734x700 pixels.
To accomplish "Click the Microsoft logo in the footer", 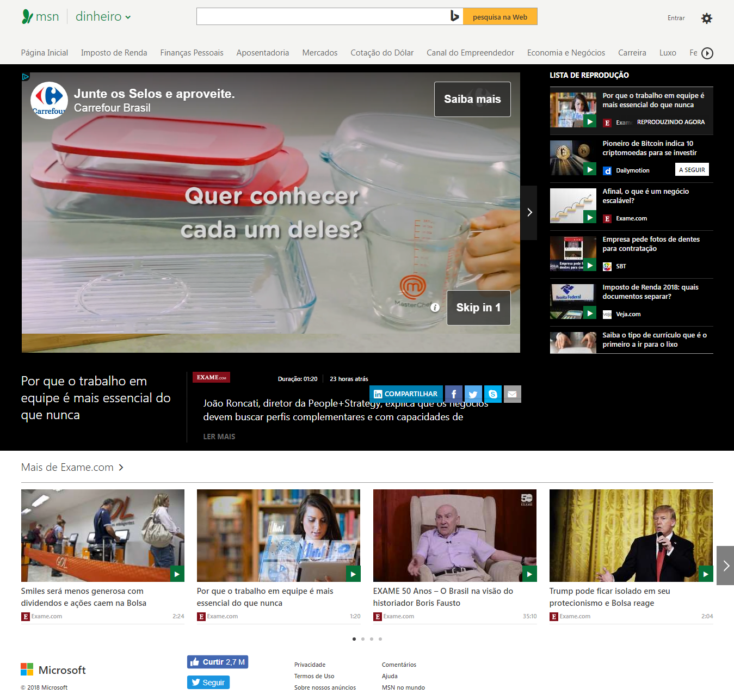I will tap(53, 670).
